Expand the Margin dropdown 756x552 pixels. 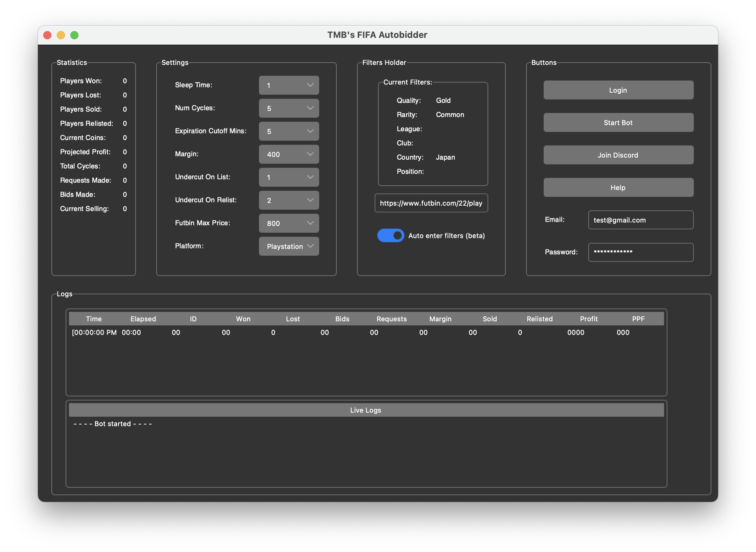click(x=289, y=154)
